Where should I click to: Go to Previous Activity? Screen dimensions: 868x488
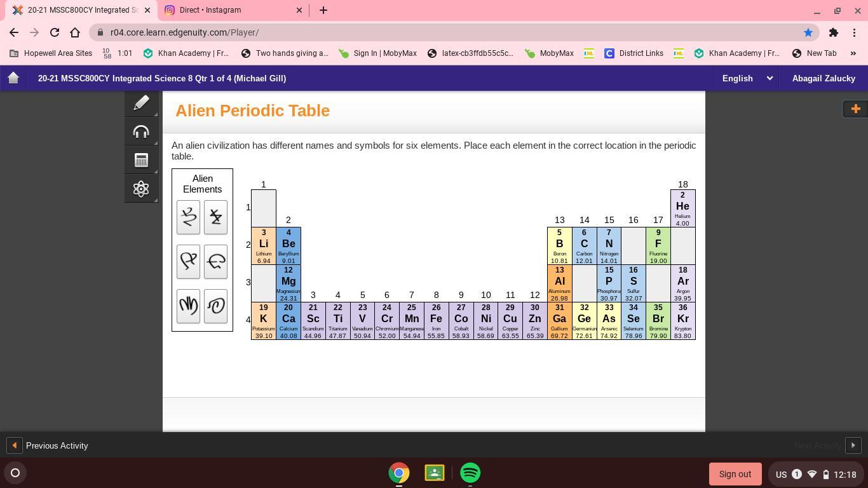pyautogui.click(x=48, y=445)
